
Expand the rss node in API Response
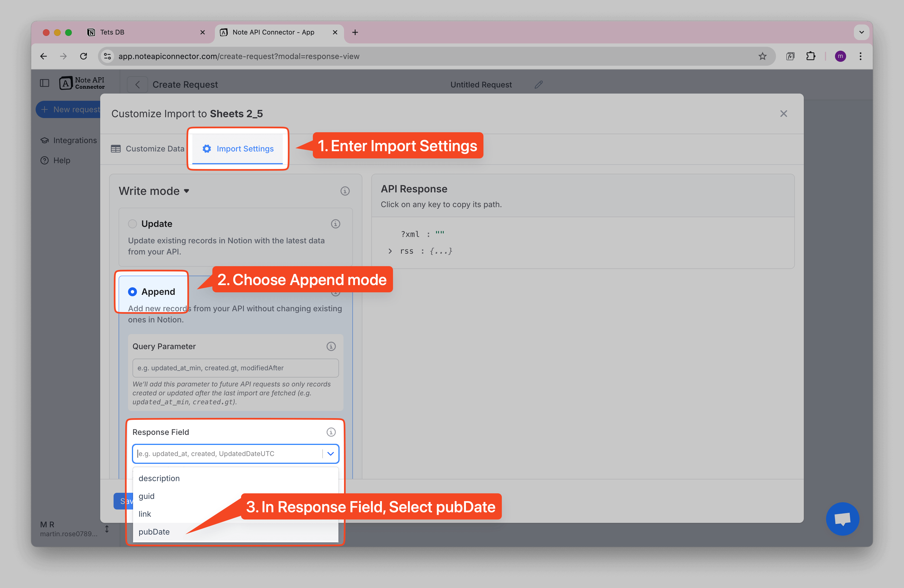tap(390, 251)
